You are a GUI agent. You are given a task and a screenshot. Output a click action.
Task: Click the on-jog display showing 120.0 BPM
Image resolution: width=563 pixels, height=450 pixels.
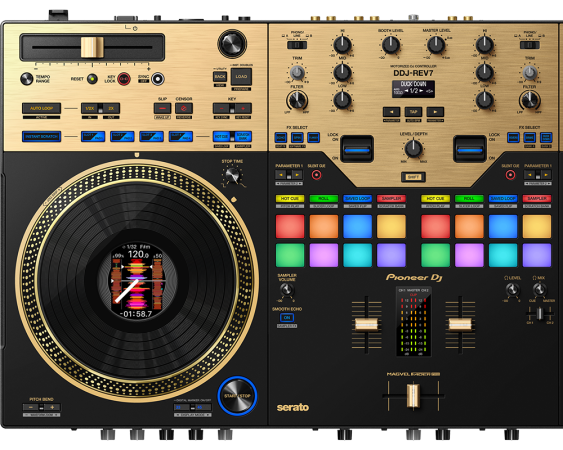137,280
